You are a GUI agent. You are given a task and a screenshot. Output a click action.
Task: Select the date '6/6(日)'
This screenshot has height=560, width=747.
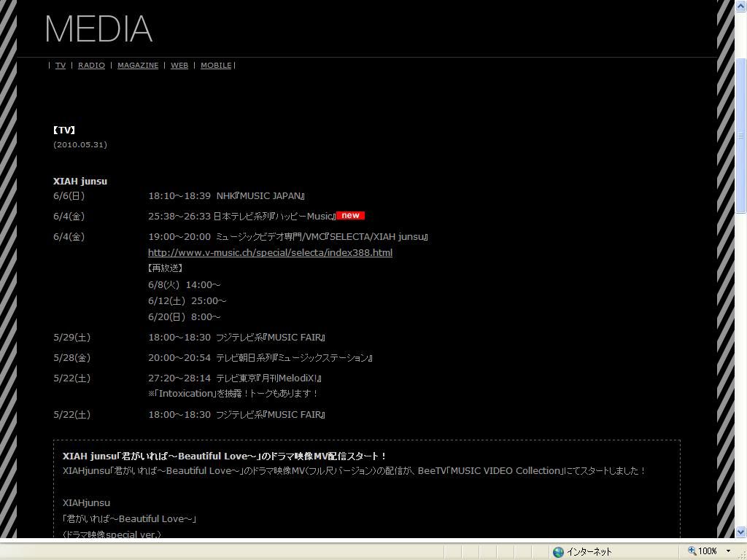tap(69, 196)
